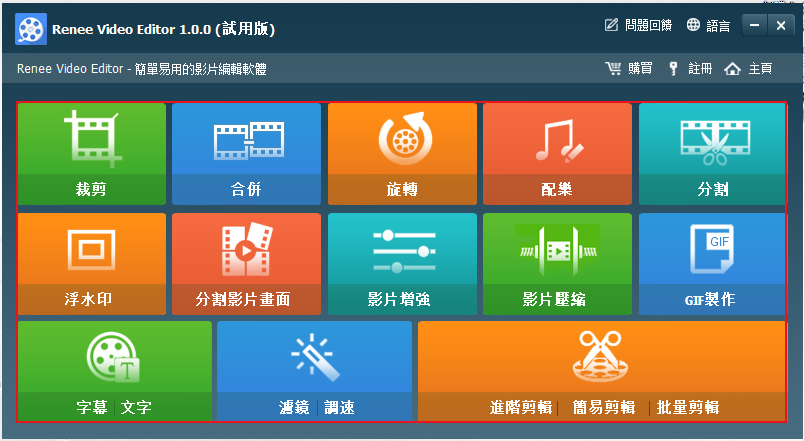Select the 字幕 subtitle option
This screenshot has width=804, height=441.
92,407
